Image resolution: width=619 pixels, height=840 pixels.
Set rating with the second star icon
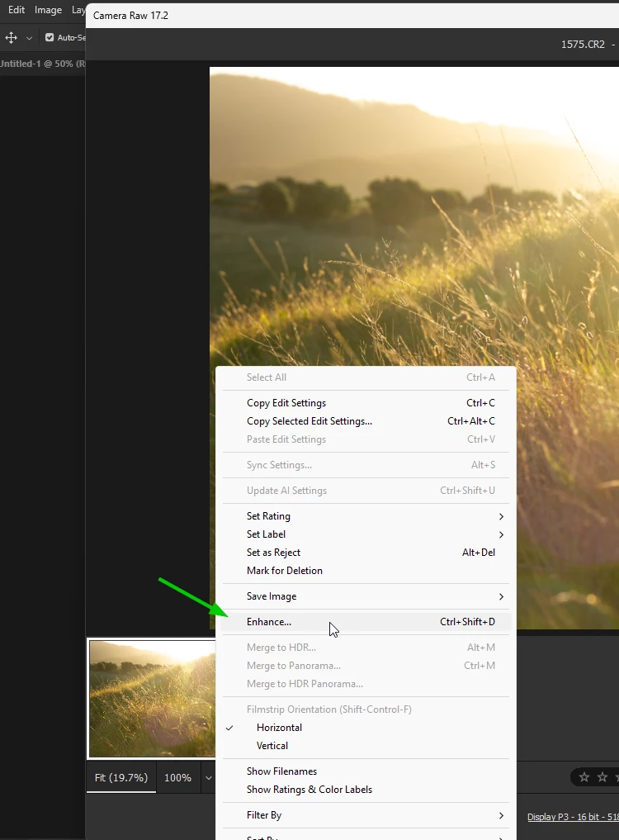point(602,776)
